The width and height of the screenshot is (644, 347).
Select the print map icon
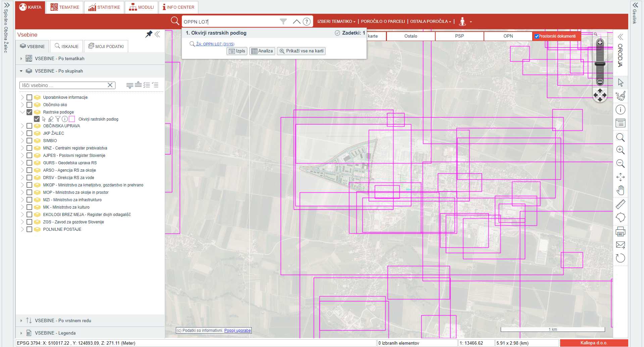tap(621, 231)
